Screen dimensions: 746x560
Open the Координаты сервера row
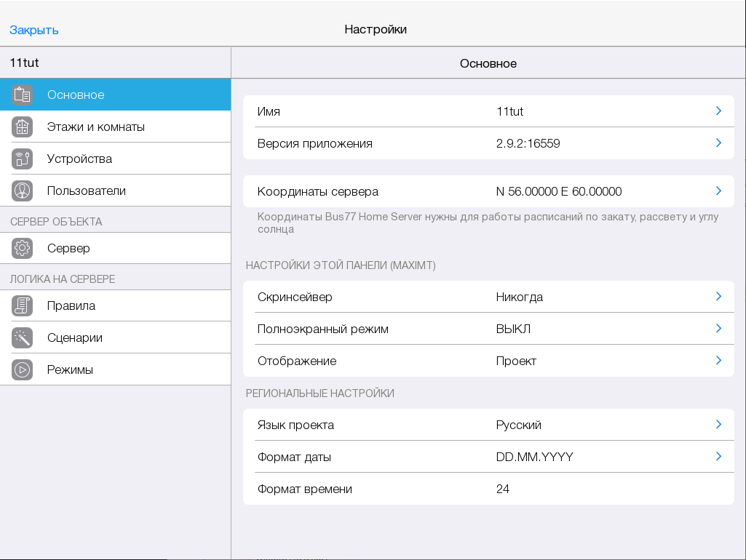click(488, 191)
